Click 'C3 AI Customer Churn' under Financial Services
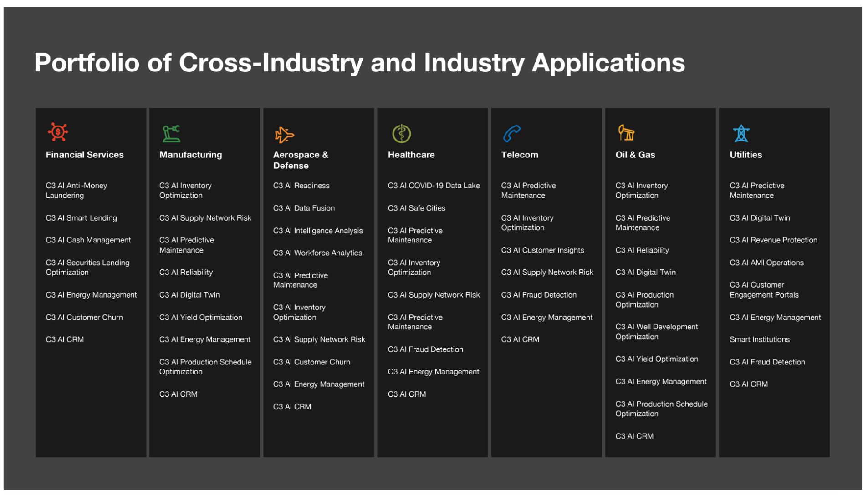The height and width of the screenshot is (495, 868). tap(84, 318)
